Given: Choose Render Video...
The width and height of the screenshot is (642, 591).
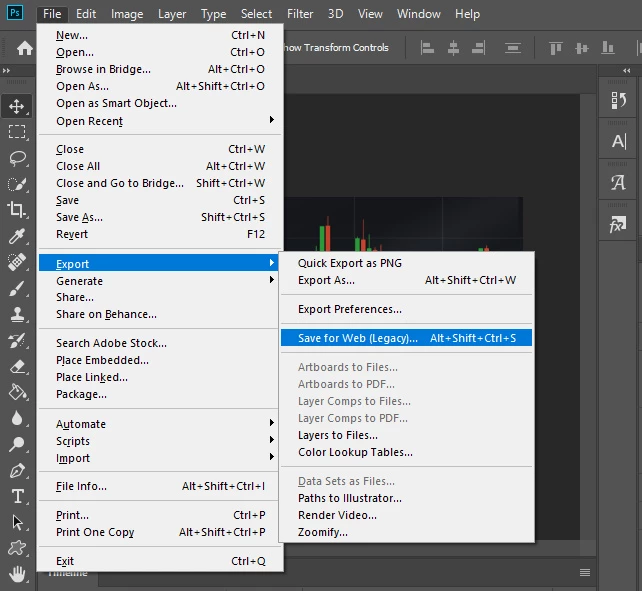Looking at the screenshot, I should click(406, 515).
